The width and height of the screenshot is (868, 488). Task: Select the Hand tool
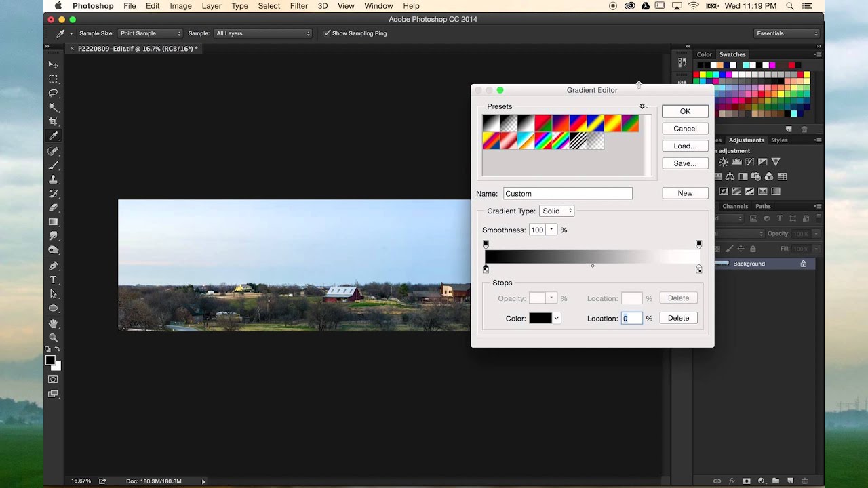(53, 323)
